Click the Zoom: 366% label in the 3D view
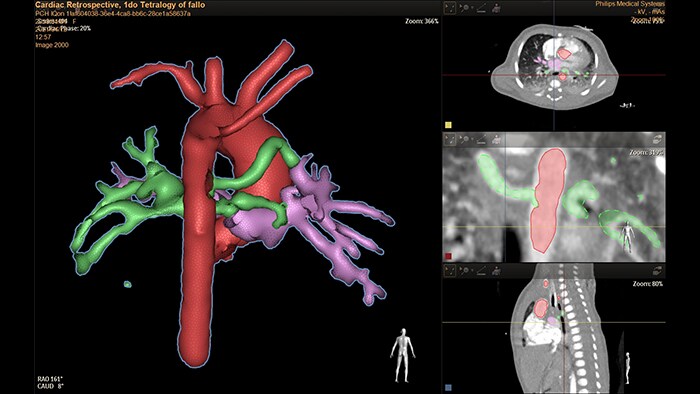This screenshot has height=394, width=700. tap(422, 21)
